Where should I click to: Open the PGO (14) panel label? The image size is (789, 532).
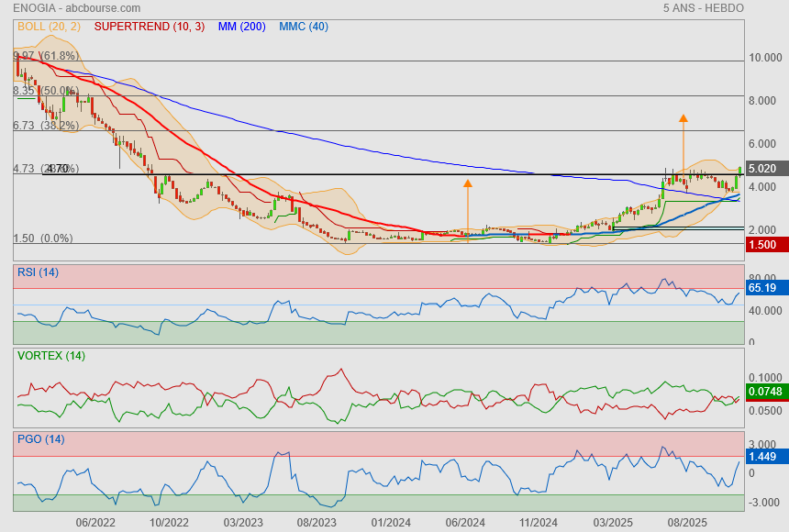(x=40, y=439)
